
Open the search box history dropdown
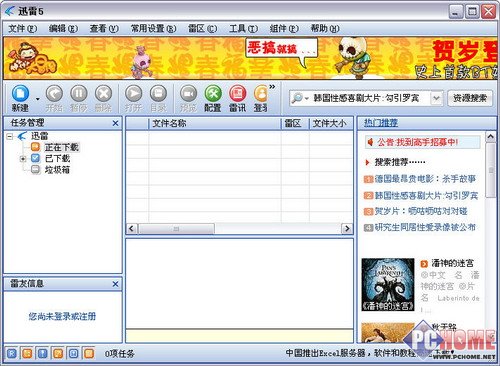[x=436, y=98]
